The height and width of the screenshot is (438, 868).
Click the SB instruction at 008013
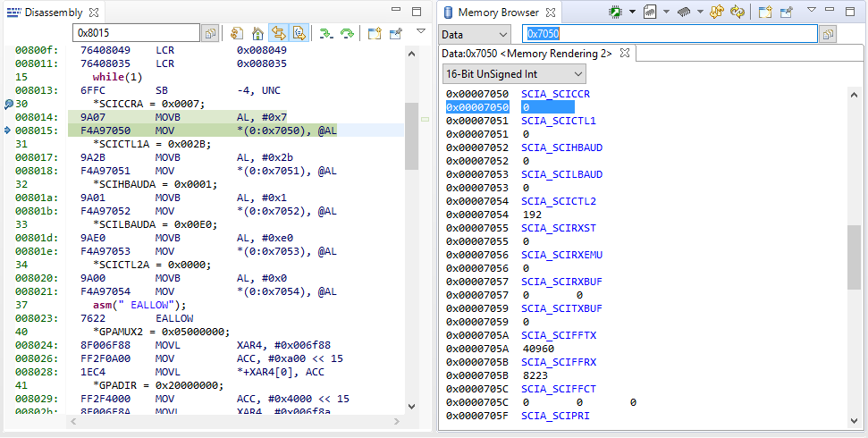[x=162, y=90]
